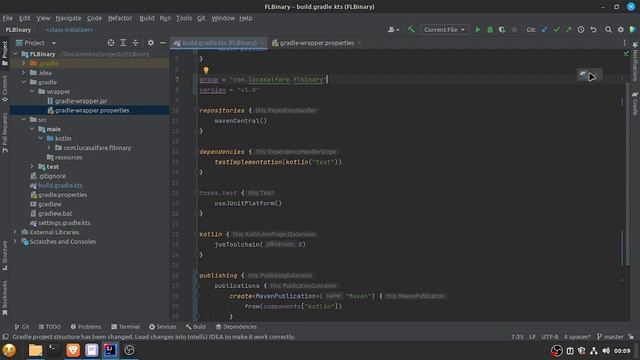Run with coverage shield icon
This screenshot has width=640, height=360.
tap(502, 29)
